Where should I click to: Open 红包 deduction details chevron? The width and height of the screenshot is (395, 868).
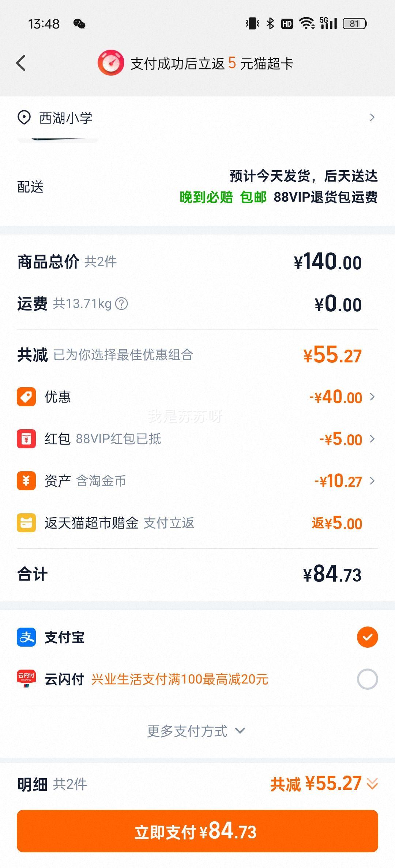(x=372, y=439)
